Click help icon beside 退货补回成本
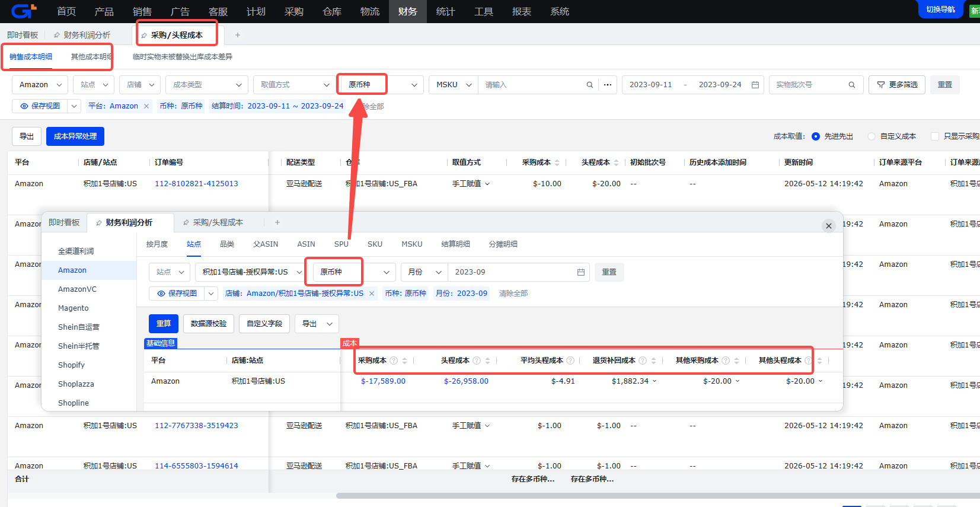The height and width of the screenshot is (507, 980). pos(643,361)
